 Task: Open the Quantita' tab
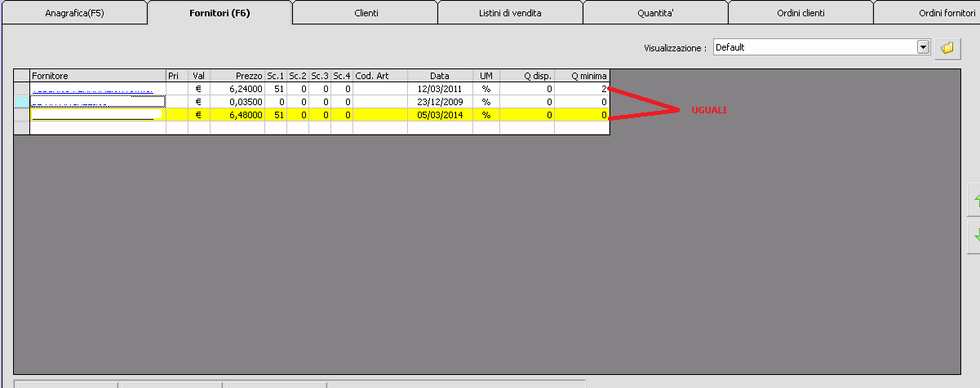(x=655, y=13)
